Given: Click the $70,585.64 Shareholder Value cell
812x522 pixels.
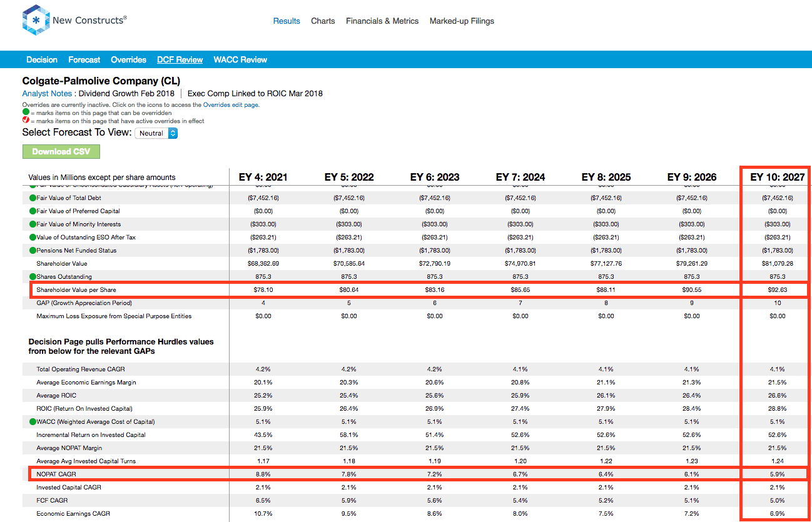Looking at the screenshot, I should (x=349, y=263).
